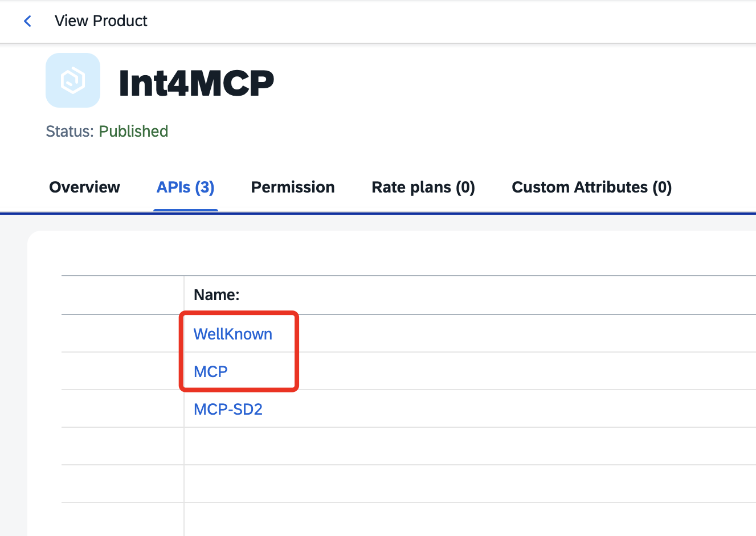Open the WellKnown API link
The height and width of the screenshot is (536, 756).
point(233,334)
